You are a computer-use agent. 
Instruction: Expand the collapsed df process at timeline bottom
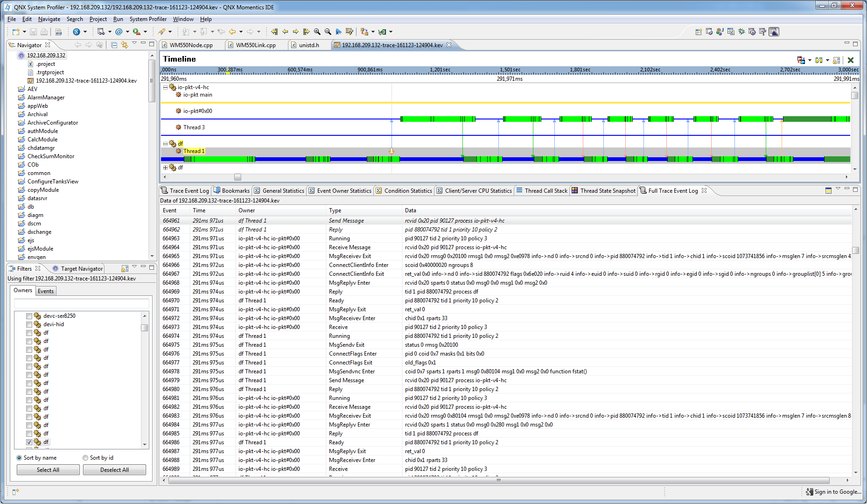point(165,168)
